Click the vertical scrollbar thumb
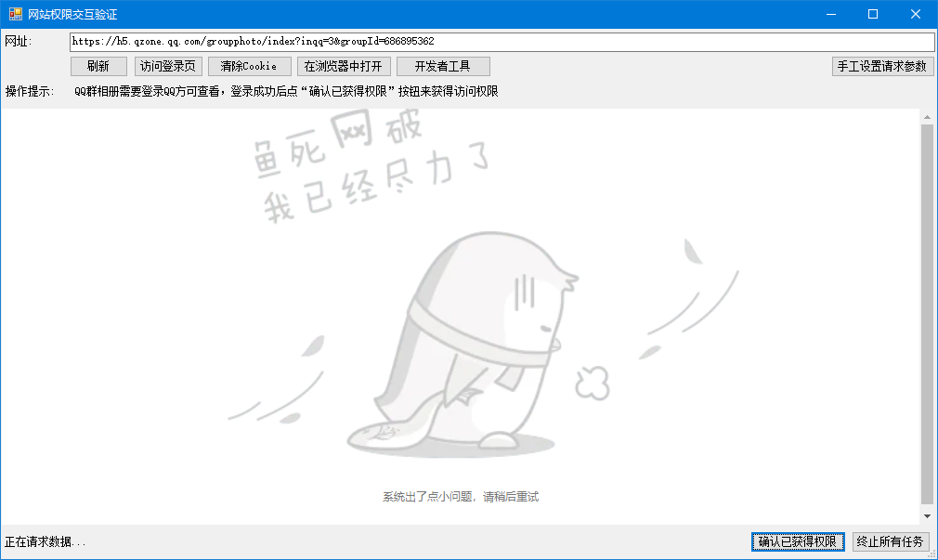The width and height of the screenshot is (938, 560). (927, 314)
